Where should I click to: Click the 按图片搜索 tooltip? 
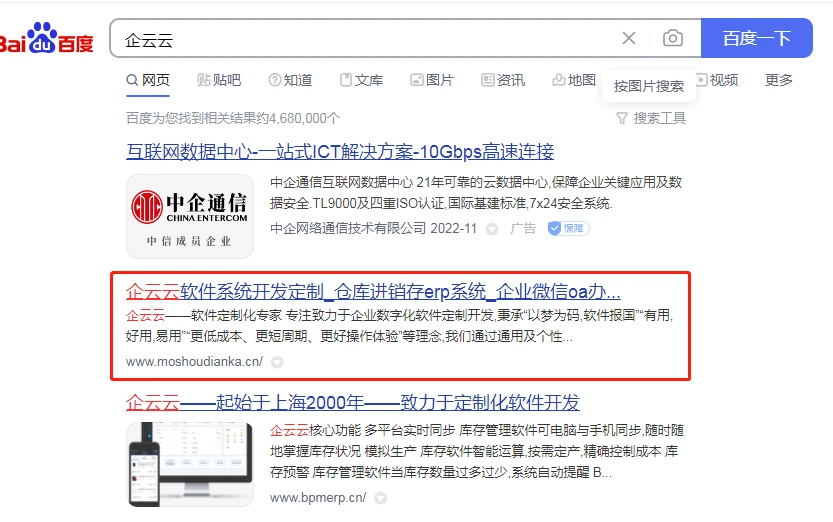(x=649, y=86)
